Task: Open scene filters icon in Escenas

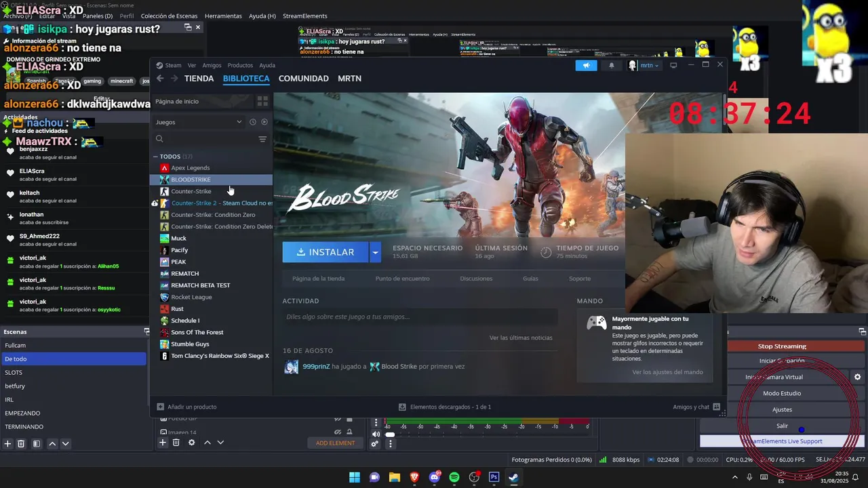Action: point(37,444)
